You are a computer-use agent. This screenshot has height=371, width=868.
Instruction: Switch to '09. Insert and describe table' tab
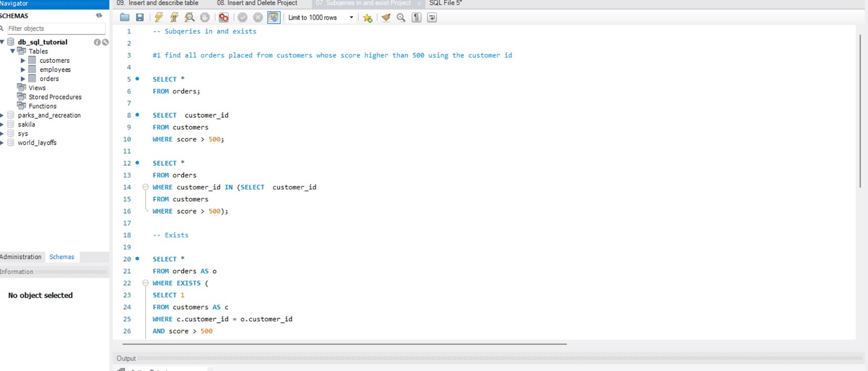tap(158, 3)
